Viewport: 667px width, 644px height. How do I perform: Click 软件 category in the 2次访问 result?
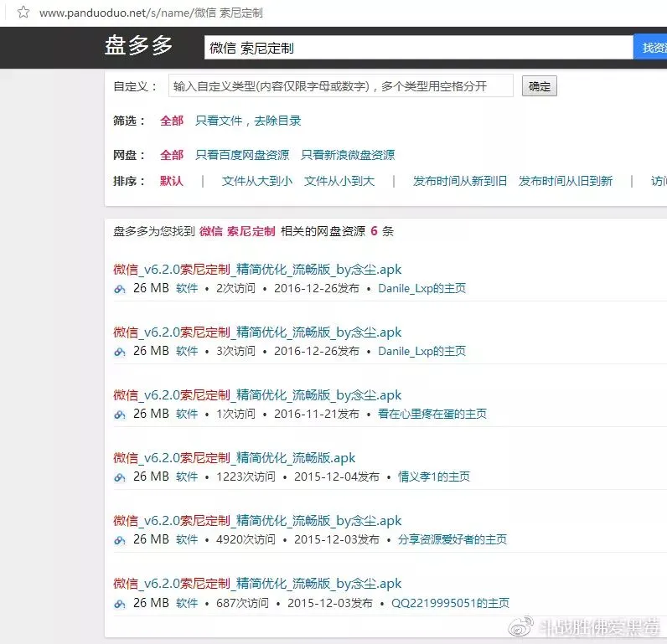point(187,289)
